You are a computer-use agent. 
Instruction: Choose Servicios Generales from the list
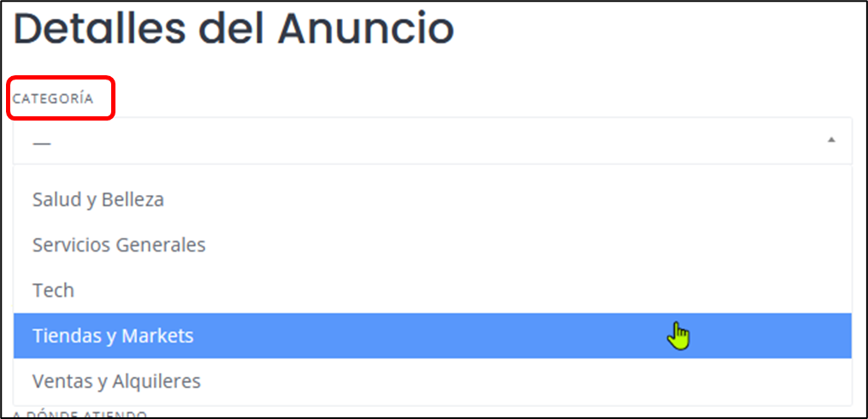click(x=119, y=245)
